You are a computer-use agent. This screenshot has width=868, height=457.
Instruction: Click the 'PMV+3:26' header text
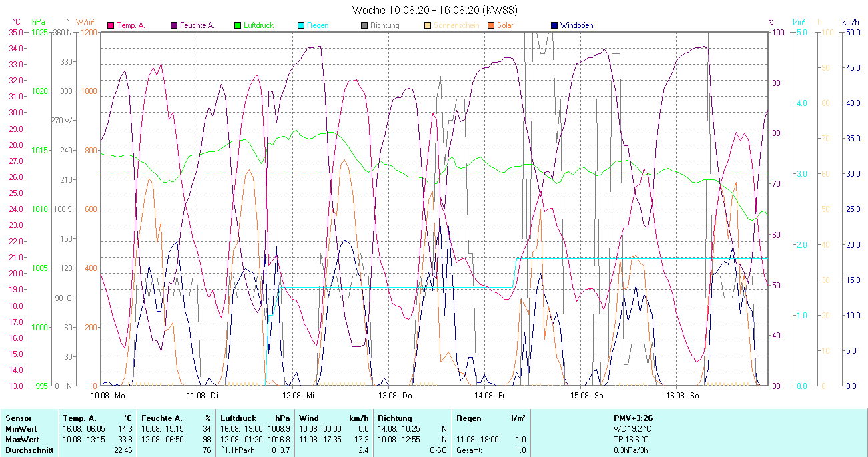tap(632, 418)
